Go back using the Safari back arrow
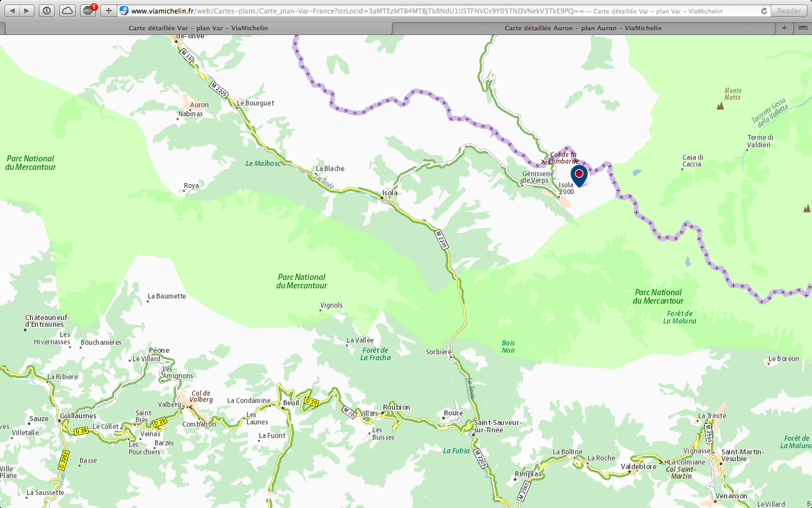 12,11
